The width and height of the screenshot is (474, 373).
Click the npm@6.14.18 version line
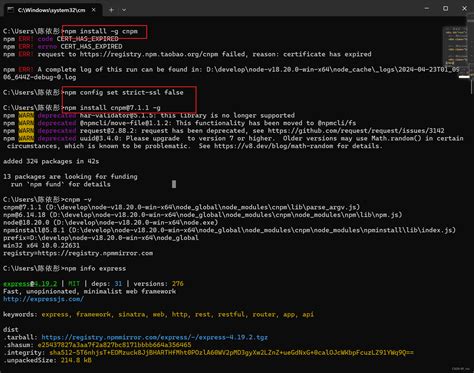[x=202, y=215]
